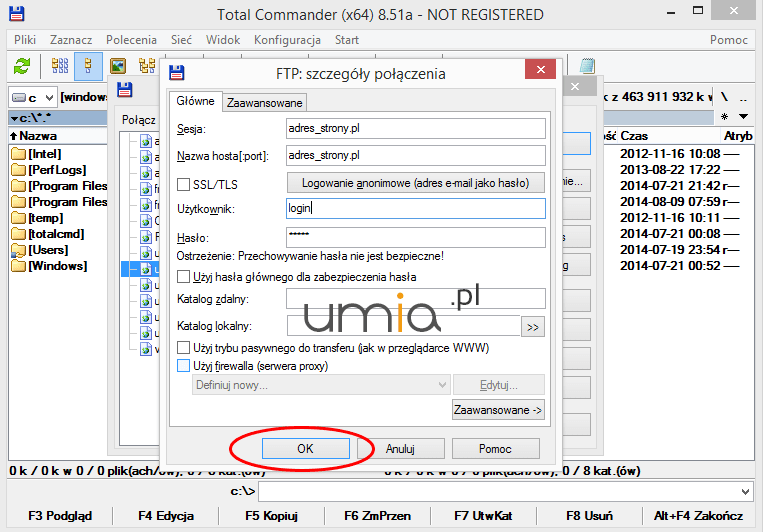Select the [PerfLogs] folder icon
The height and width of the screenshot is (532, 763).
tap(18, 170)
